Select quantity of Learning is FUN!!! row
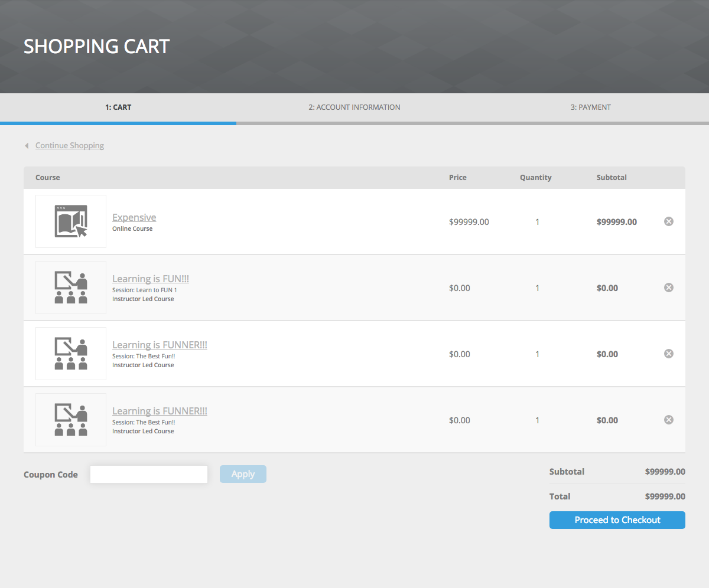Viewport: 709px width, 588px height. tap(537, 288)
